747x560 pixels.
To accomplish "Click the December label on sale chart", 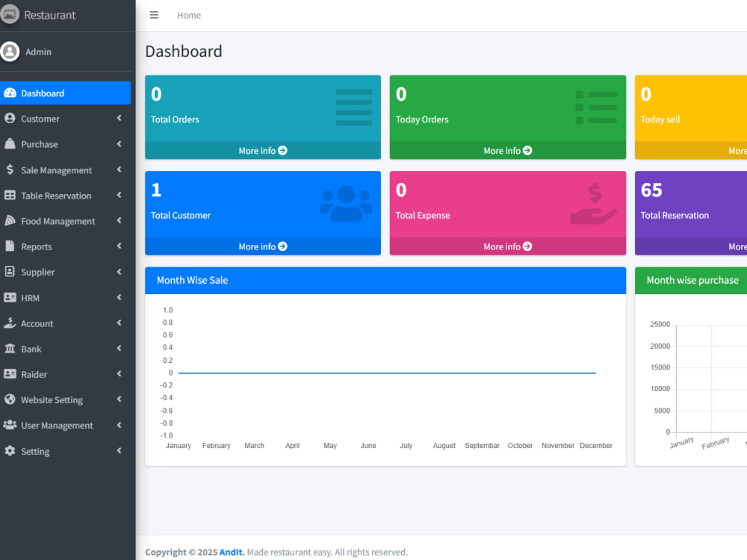I will [596, 445].
